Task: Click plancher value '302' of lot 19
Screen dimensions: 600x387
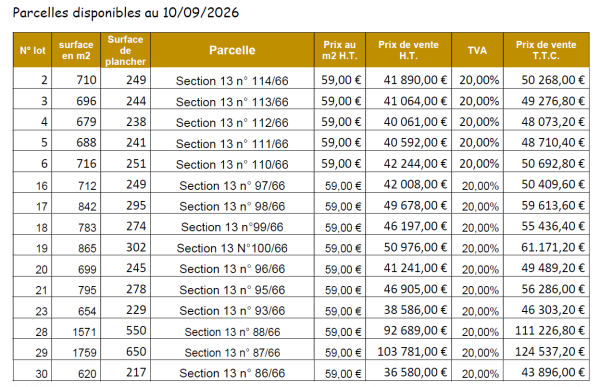Action: (136, 247)
